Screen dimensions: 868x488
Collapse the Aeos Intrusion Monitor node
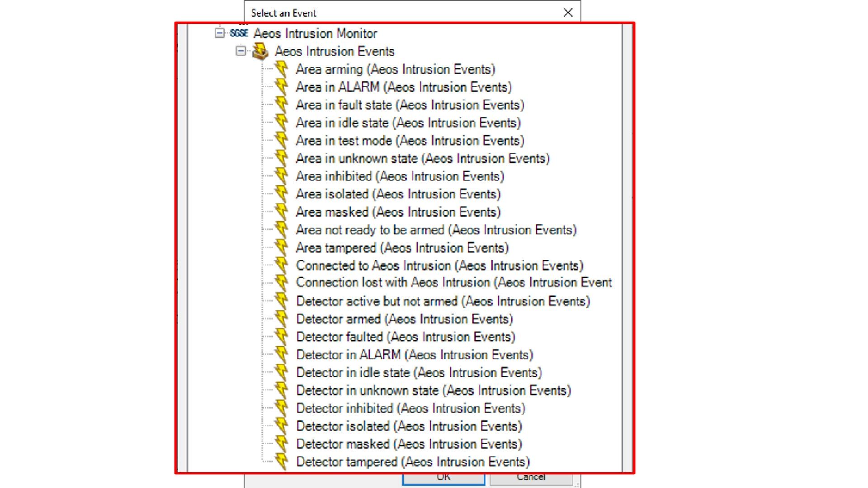tap(220, 33)
